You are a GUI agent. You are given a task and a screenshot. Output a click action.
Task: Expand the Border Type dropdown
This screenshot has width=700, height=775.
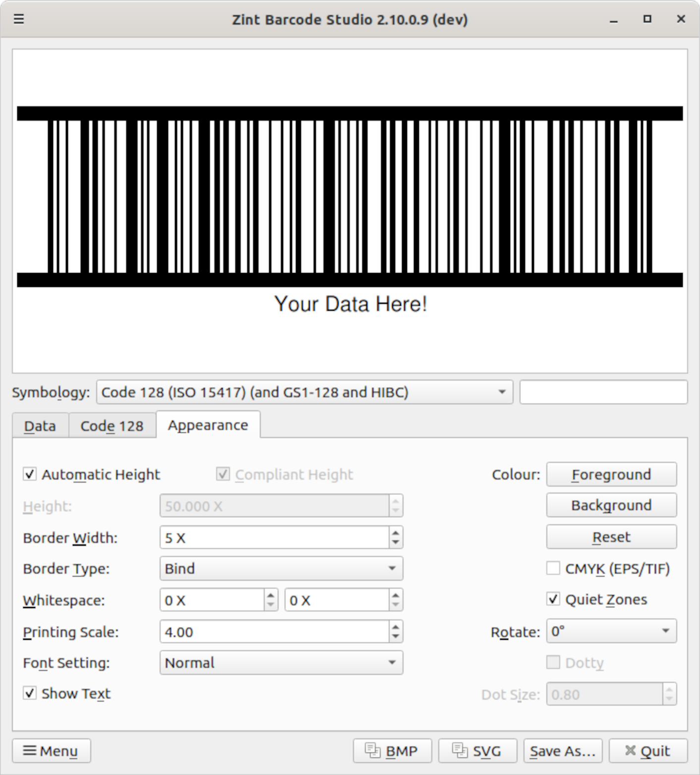coord(281,568)
